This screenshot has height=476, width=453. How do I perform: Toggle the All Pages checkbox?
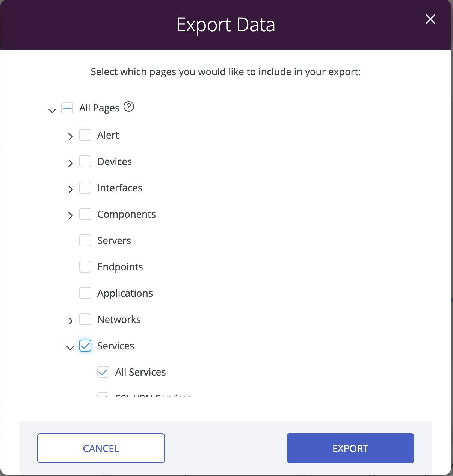coord(67,109)
